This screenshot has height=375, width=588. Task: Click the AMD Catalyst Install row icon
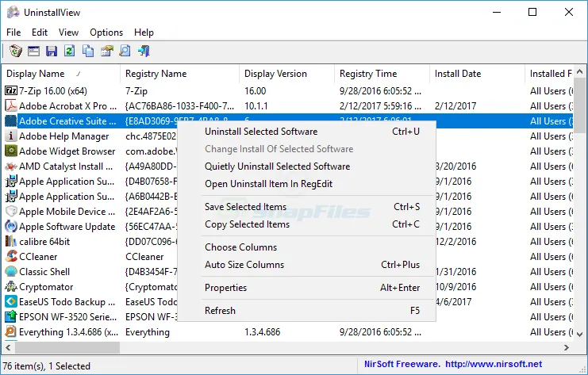click(x=11, y=166)
